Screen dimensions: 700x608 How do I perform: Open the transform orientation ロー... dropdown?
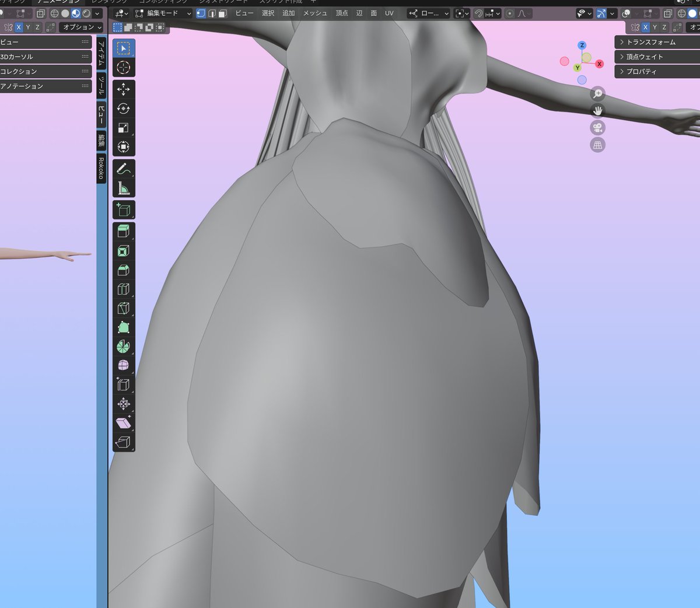click(x=429, y=13)
